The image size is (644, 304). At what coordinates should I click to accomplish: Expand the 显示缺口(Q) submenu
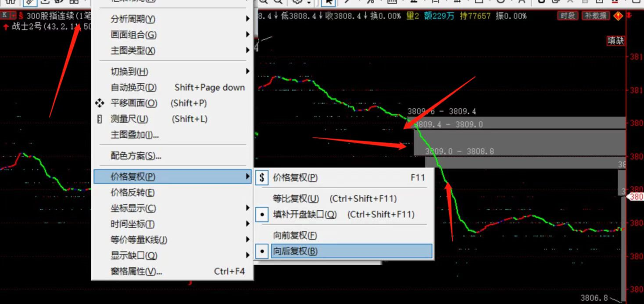[x=172, y=255]
